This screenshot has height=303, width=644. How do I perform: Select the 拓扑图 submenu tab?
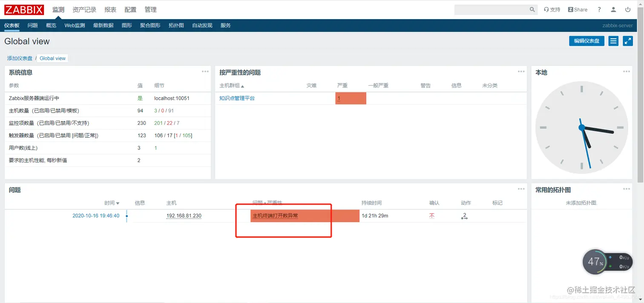(x=176, y=26)
